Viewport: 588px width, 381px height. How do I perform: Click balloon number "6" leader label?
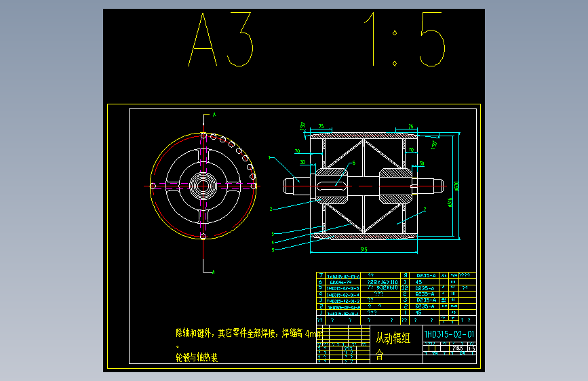click(353, 163)
